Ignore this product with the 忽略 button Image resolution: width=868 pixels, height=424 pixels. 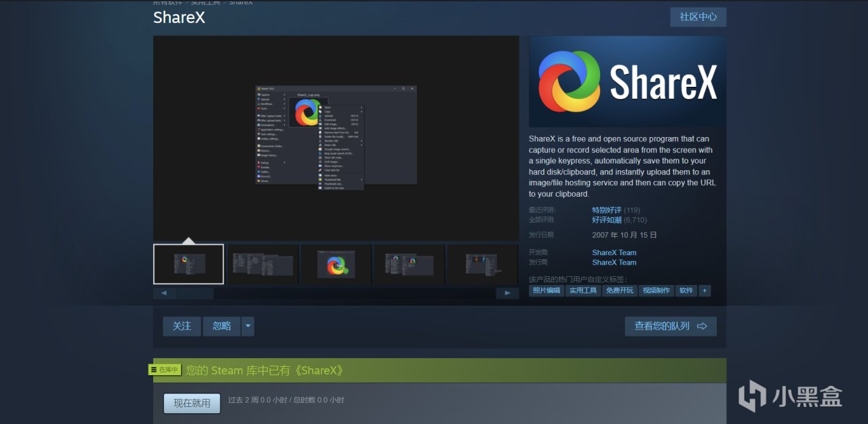[x=222, y=326]
